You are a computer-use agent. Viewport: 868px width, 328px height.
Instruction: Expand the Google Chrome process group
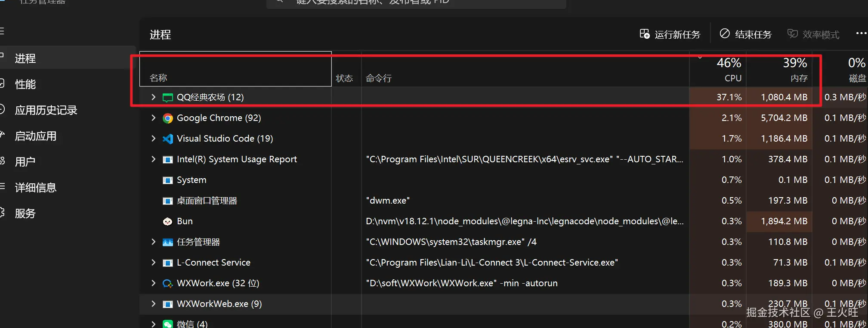pos(154,118)
